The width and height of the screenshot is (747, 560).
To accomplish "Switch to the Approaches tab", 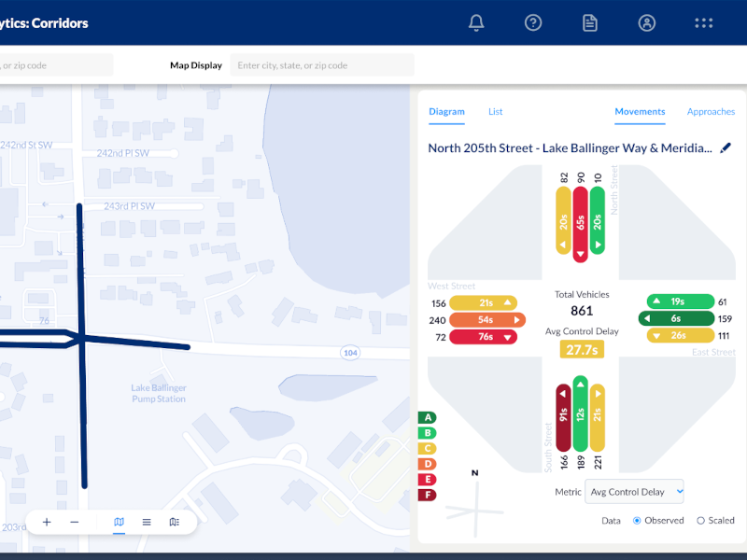I will point(711,111).
